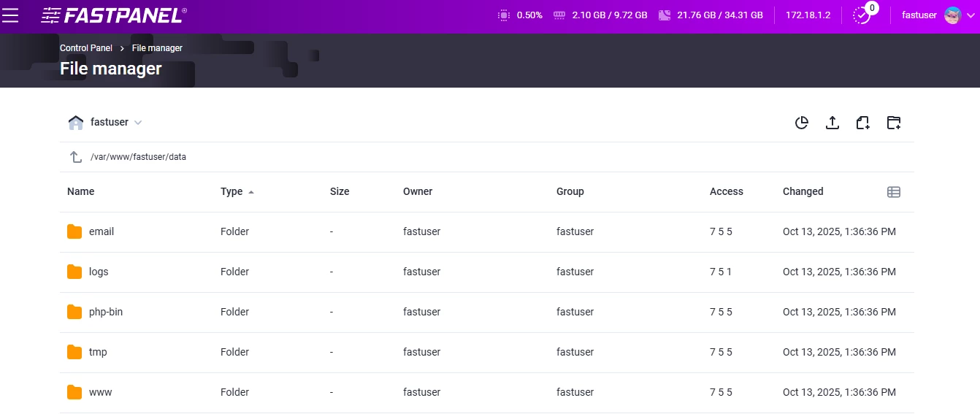The height and width of the screenshot is (414, 980).
Task: Sort by the Owner column header
Action: [x=418, y=191]
